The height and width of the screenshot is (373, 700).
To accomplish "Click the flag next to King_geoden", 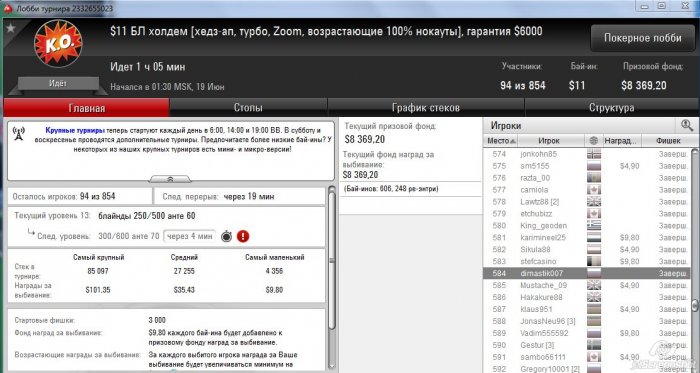I will point(594,225).
